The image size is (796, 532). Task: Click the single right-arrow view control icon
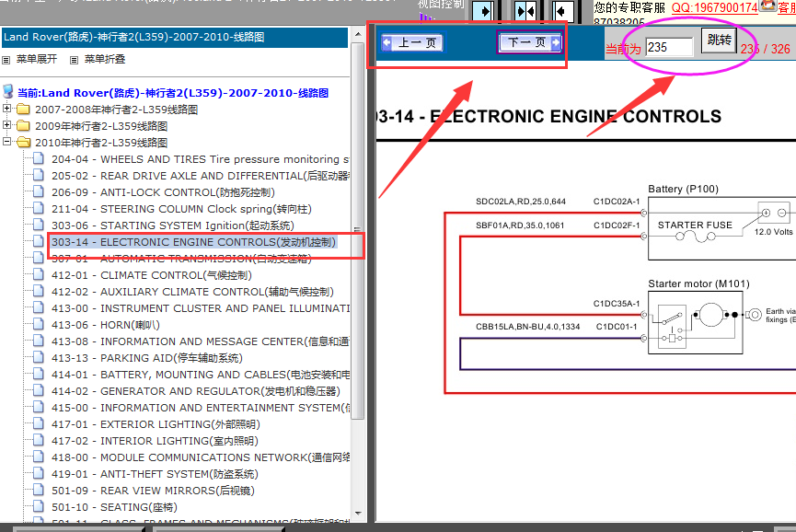tap(483, 11)
